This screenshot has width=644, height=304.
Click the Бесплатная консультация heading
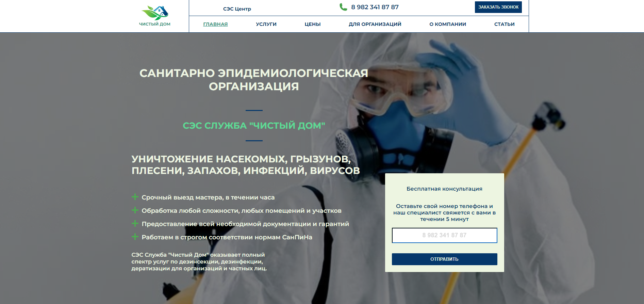coord(444,189)
